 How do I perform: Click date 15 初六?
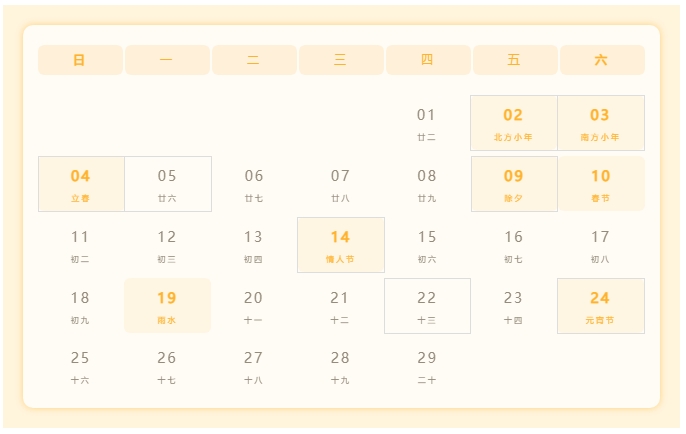click(427, 245)
